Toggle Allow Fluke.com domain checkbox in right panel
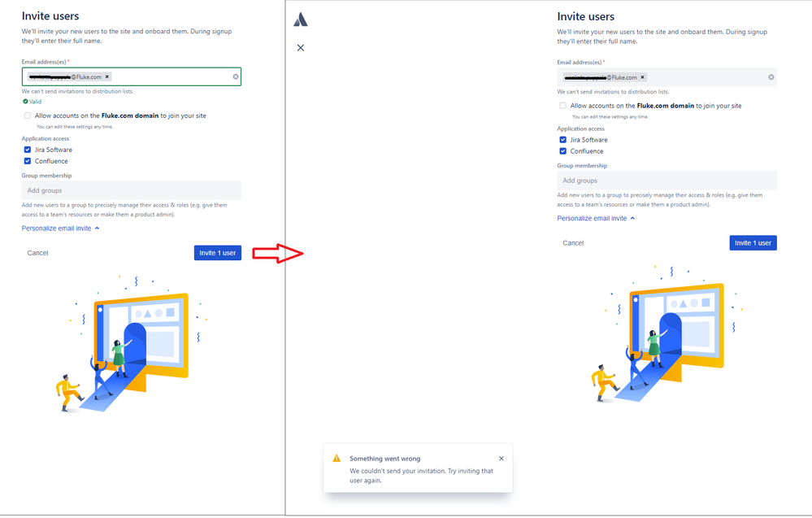The width and height of the screenshot is (812, 518). point(563,106)
